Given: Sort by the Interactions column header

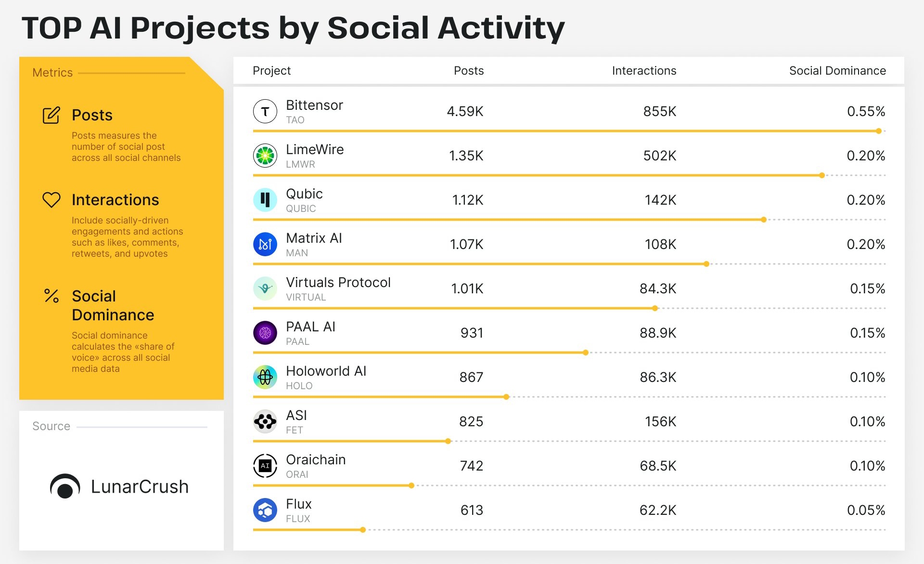Looking at the screenshot, I should click(x=644, y=71).
